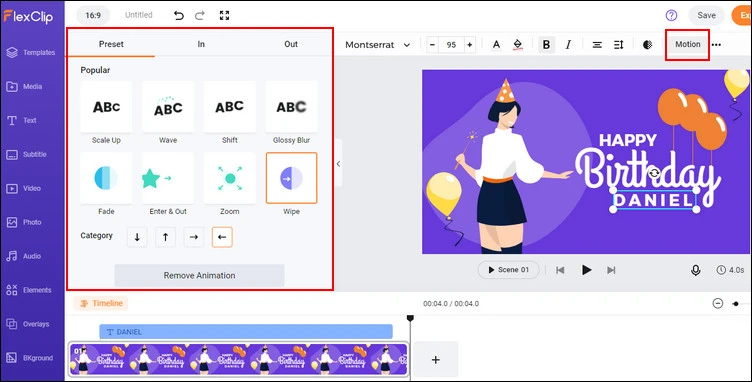Select the Wave animation preset
Screen dimensions: 752x382
[168, 106]
